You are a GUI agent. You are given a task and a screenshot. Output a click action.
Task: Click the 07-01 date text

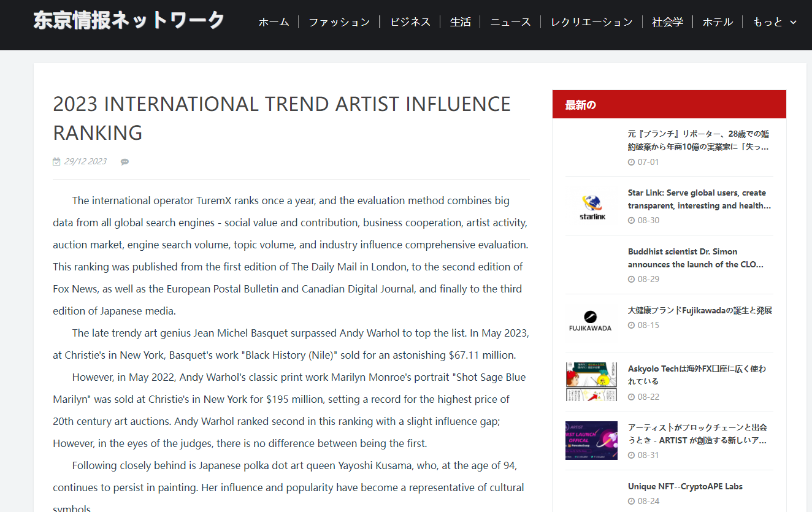(648, 162)
